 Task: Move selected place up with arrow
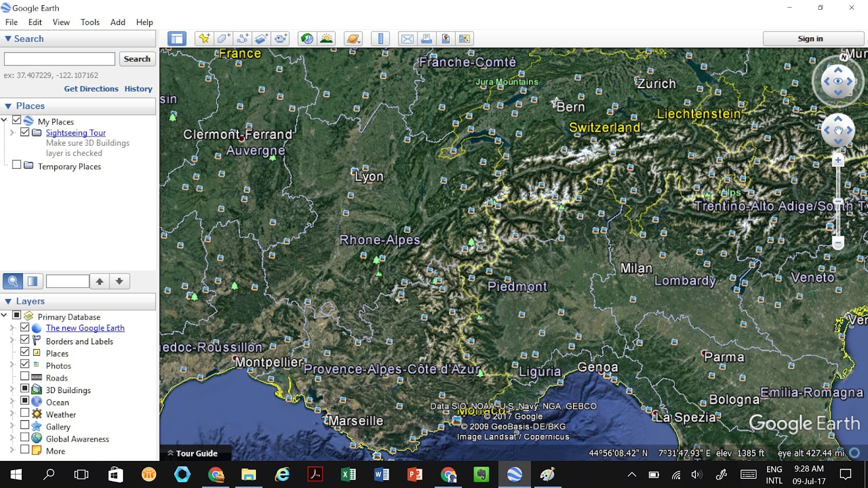coord(100,281)
